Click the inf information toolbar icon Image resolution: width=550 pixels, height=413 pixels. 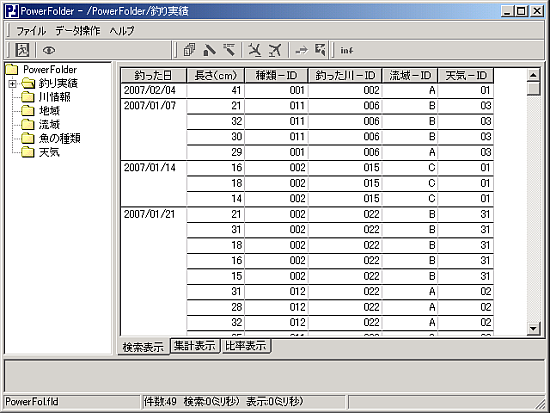tap(347, 51)
